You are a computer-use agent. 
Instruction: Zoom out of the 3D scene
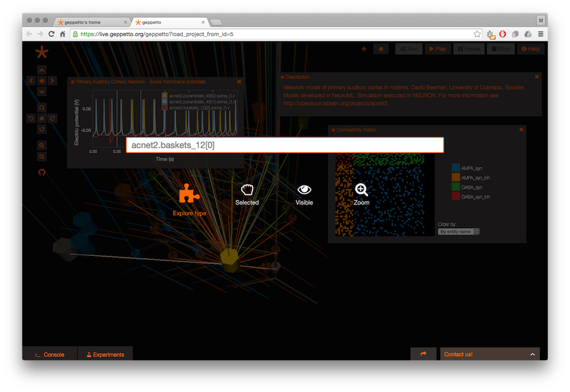click(x=42, y=157)
